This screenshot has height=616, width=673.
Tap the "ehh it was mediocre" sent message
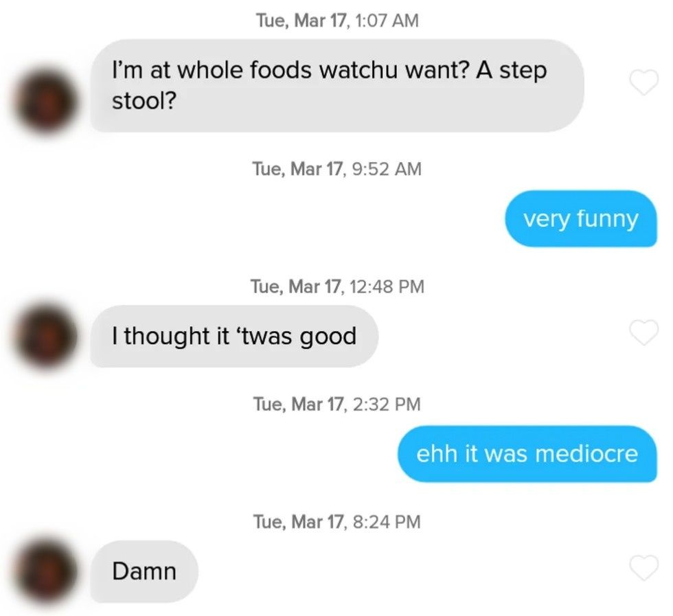[527, 454]
